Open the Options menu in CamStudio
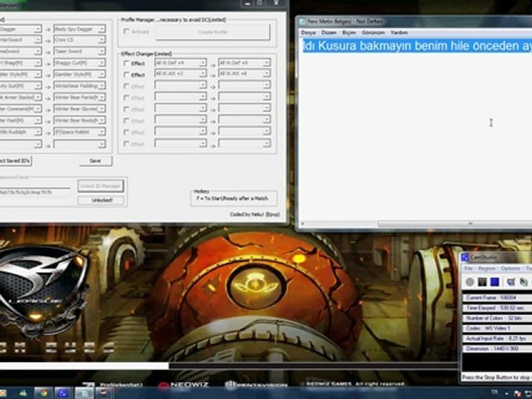The image size is (532, 399). [510, 268]
